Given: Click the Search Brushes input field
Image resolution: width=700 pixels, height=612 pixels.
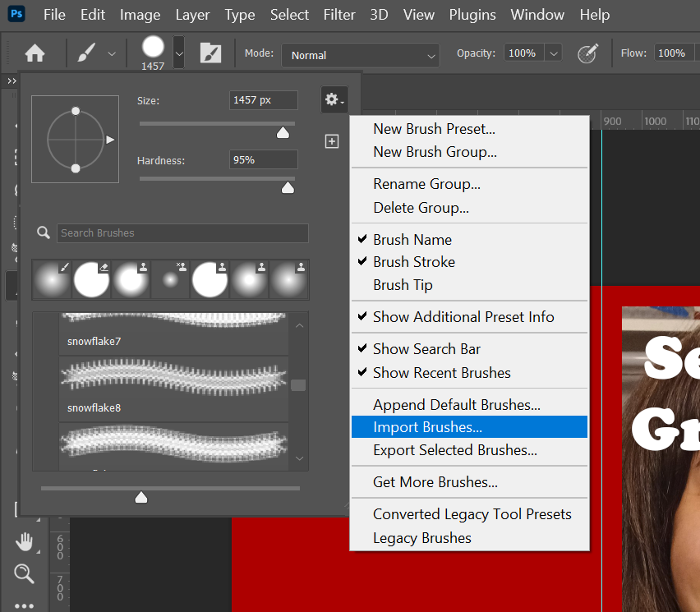Looking at the screenshot, I should [182, 233].
